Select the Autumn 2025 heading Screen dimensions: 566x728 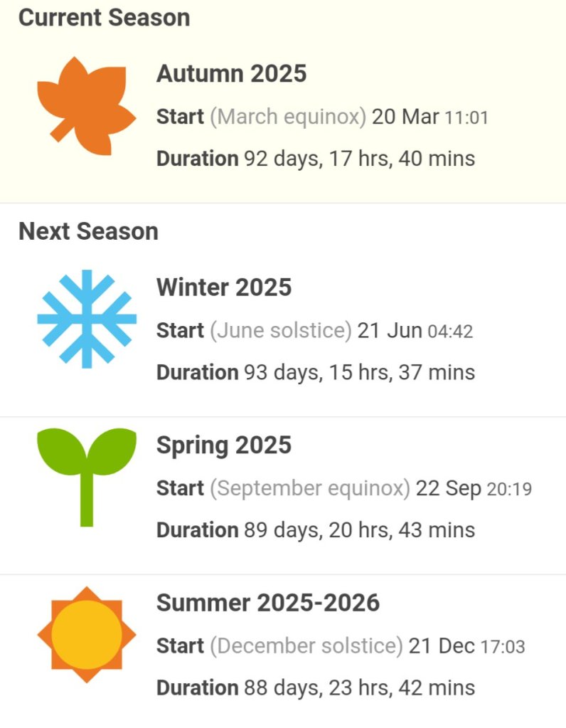point(232,73)
